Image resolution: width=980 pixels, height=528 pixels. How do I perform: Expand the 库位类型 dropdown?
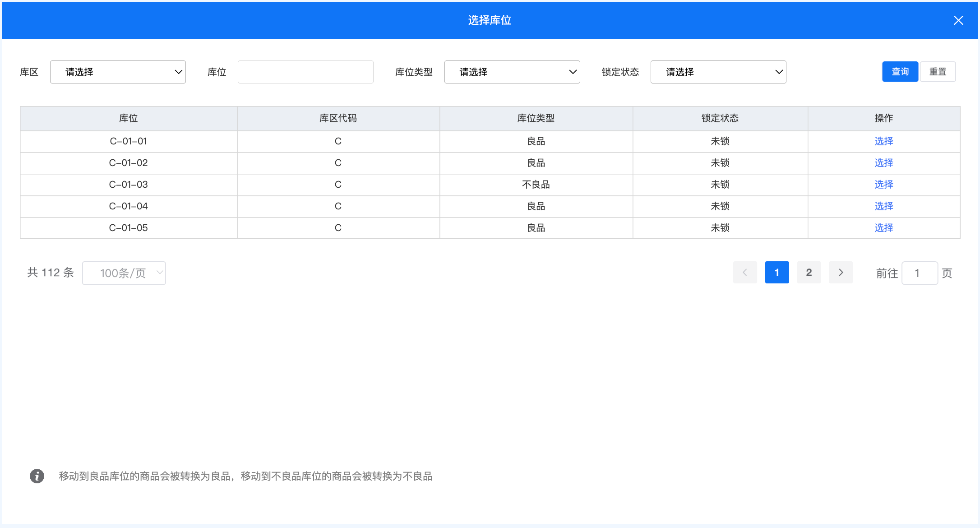[x=512, y=72]
